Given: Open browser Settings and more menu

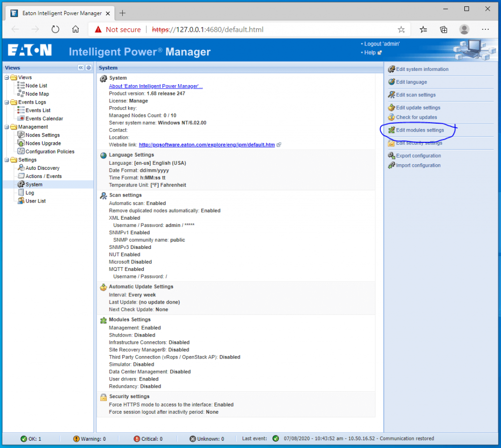Looking at the screenshot, I should (485, 29).
